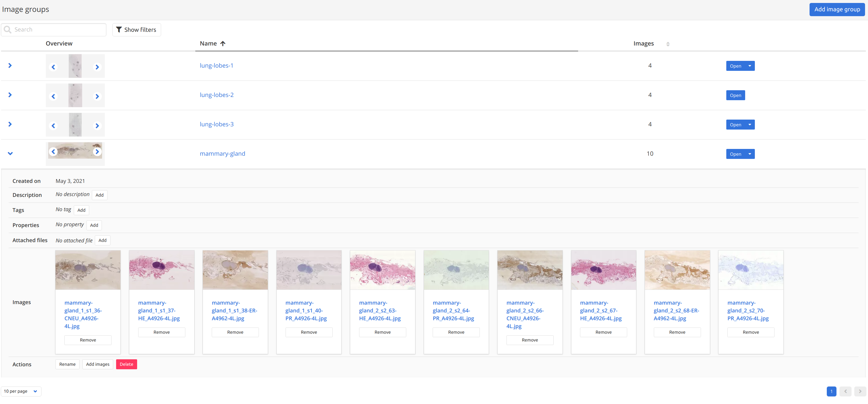Click the thumbnail of mammary-gland_2_s2_63-HE_A4926-4L.jpg
868x404 pixels.
click(382, 270)
